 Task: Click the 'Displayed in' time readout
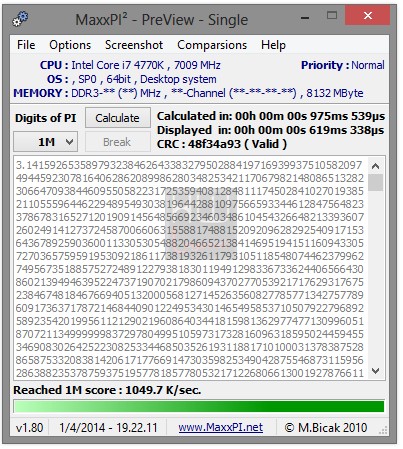[271, 130]
